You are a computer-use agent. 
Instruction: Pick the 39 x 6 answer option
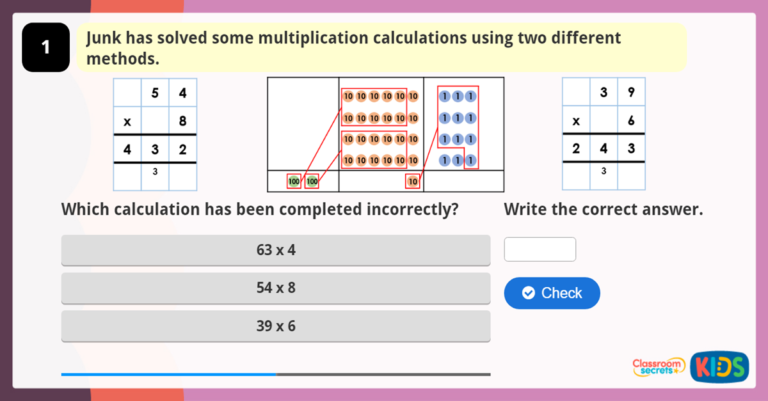pos(276,326)
